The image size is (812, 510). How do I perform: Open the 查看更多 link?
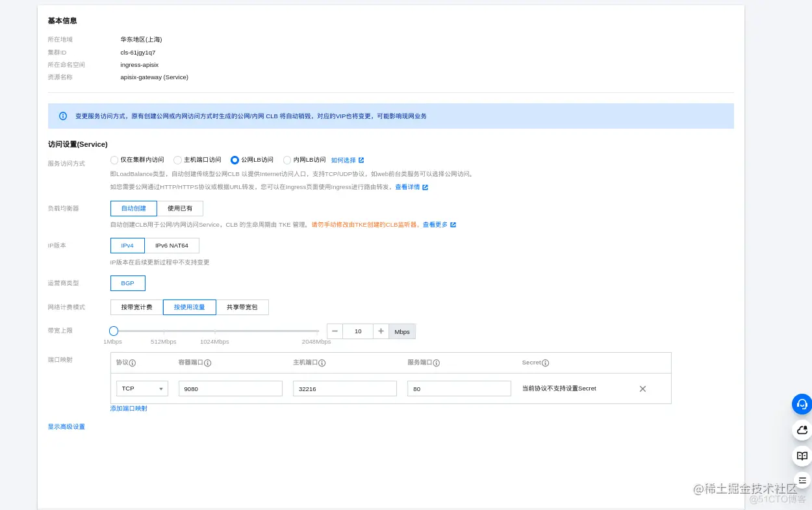pos(435,225)
